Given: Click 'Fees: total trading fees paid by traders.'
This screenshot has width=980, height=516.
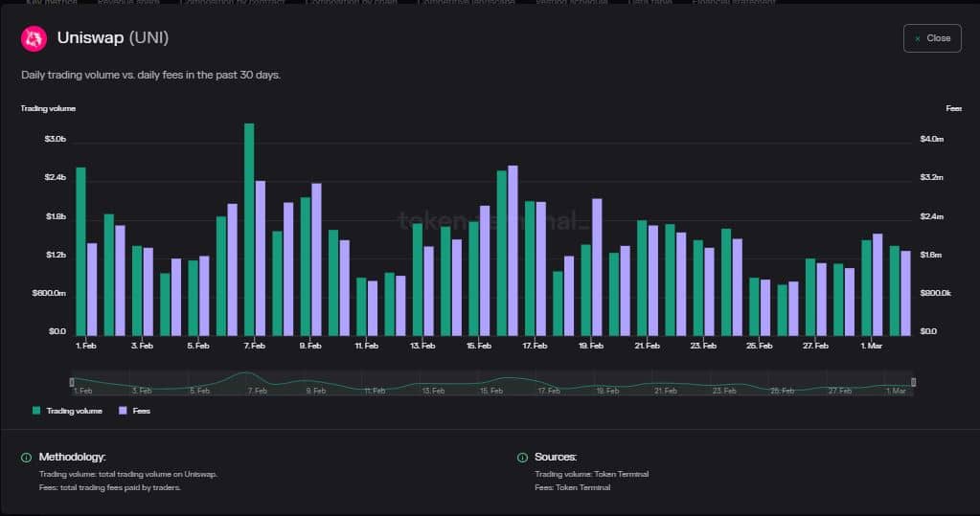Looking at the screenshot, I should pyautogui.click(x=110, y=487).
